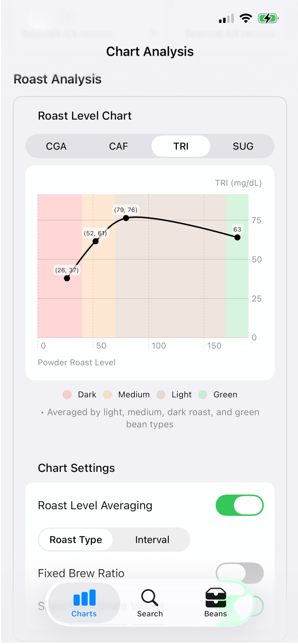Viewport: 298px width, 644px height.
Task: Open the Beans tray icon
Action: click(216, 598)
